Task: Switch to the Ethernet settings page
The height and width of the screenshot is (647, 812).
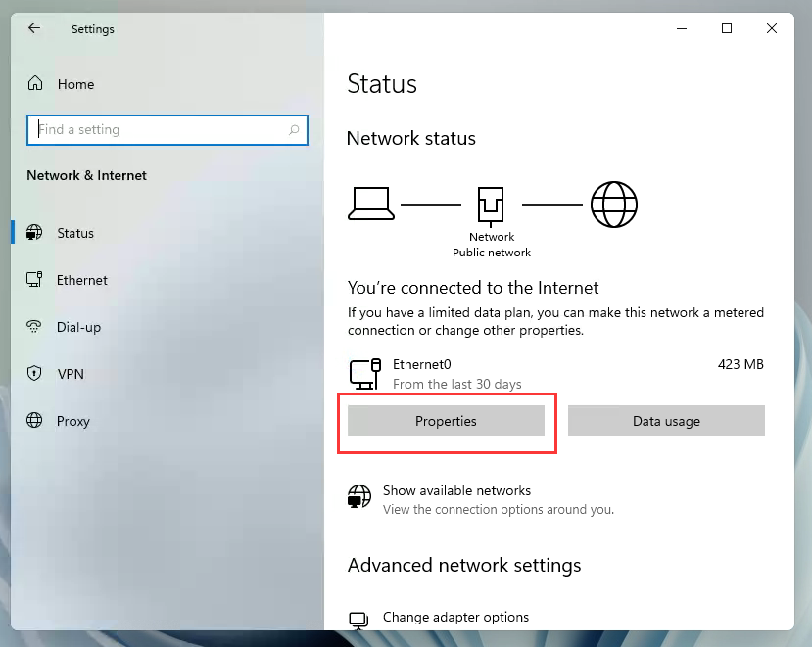Action: [x=81, y=280]
